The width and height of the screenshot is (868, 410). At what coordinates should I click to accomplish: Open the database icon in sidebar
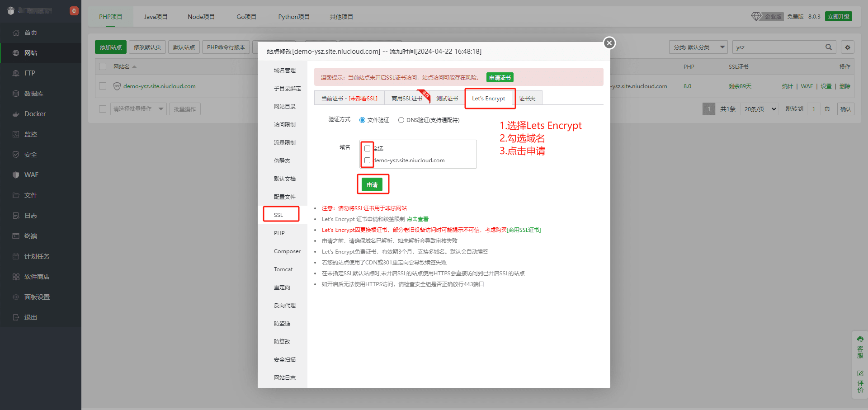pyautogui.click(x=16, y=94)
